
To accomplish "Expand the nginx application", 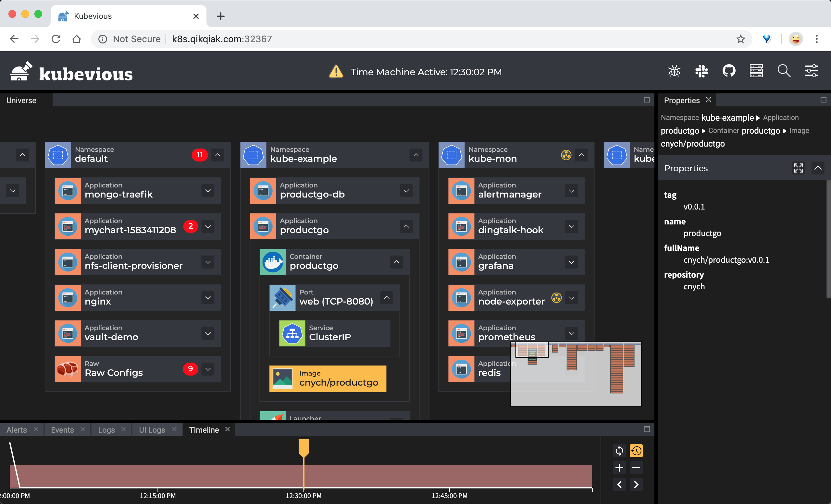I will pyautogui.click(x=208, y=298).
